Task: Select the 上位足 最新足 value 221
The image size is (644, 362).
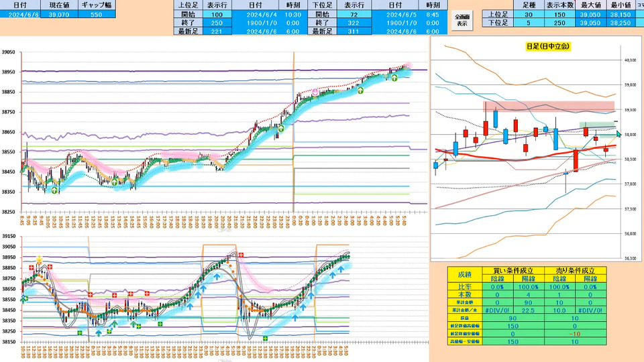Action: 217,32
